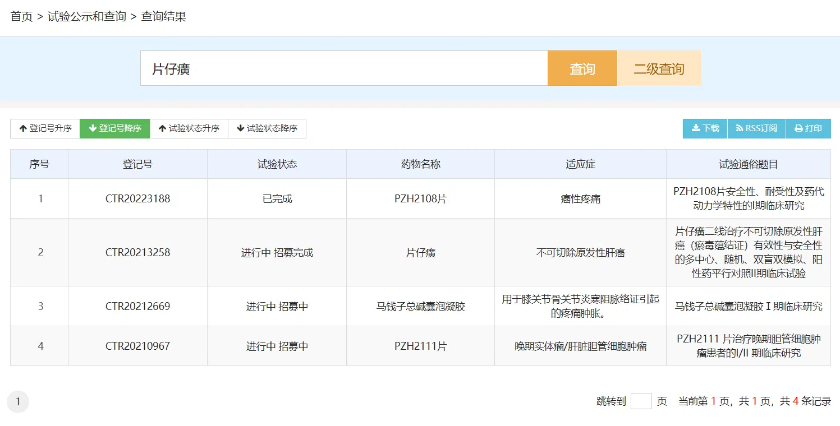Image resolution: width=840 pixels, height=426 pixels.
Task: Open trial record CTR20212669
Action: (138, 306)
